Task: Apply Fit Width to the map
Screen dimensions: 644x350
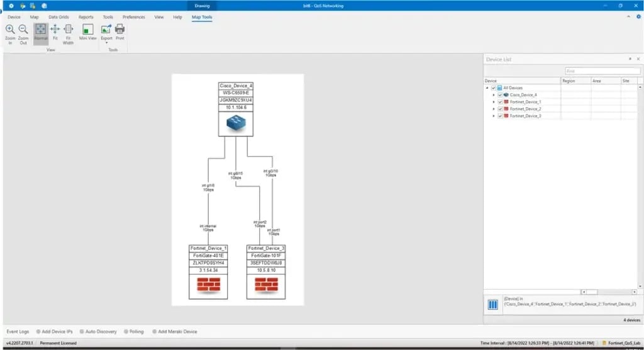Action: tap(68, 34)
